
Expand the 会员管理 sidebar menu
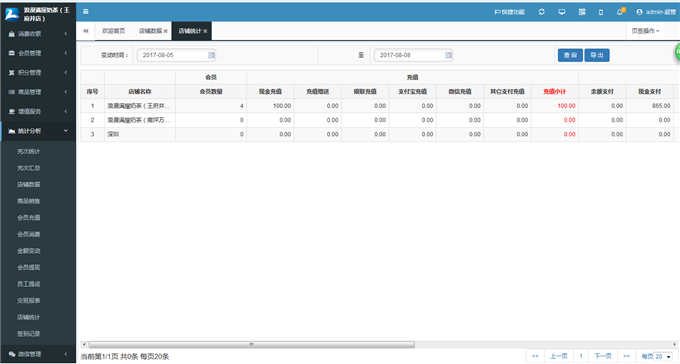(x=38, y=53)
